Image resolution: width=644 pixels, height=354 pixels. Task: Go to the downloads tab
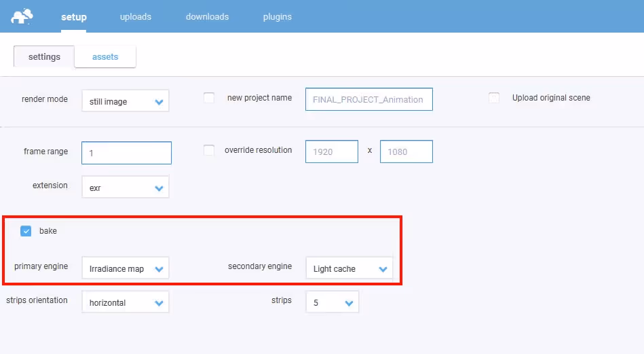(x=207, y=17)
